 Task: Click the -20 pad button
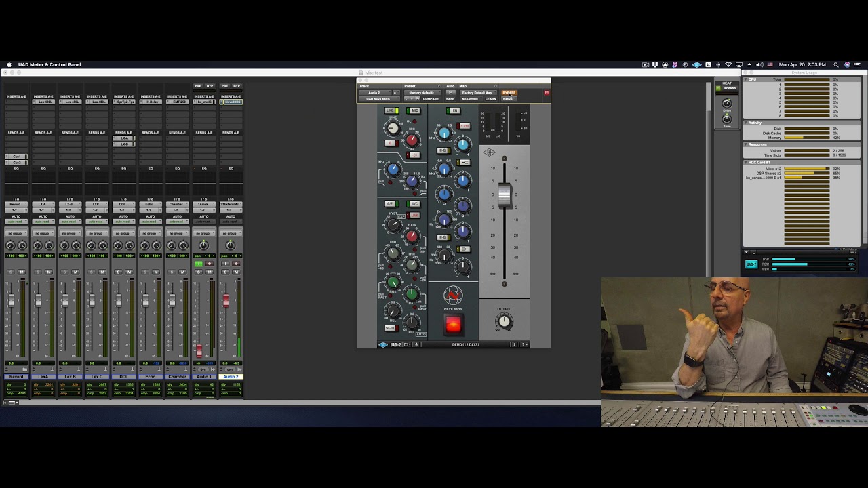(414, 155)
